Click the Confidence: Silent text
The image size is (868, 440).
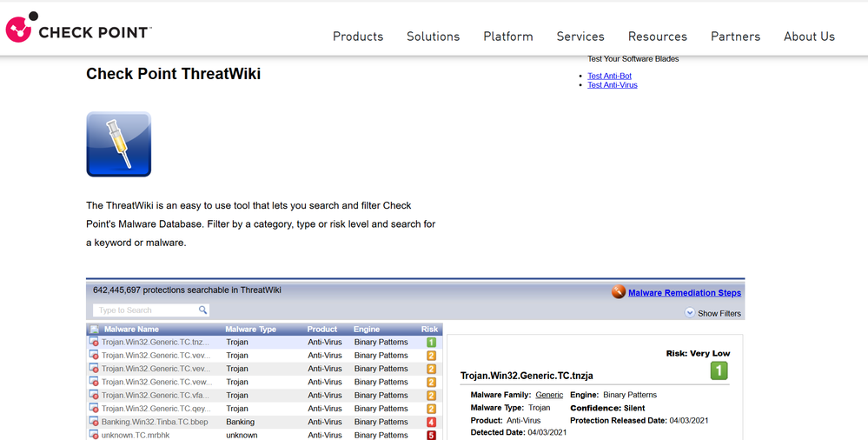point(607,408)
